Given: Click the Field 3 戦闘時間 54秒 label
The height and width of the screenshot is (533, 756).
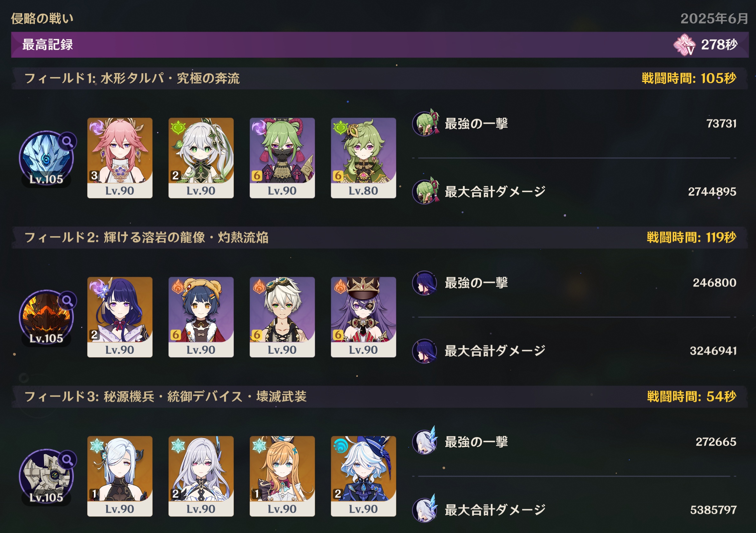Looking at the screenshot, I should (692, 396).
